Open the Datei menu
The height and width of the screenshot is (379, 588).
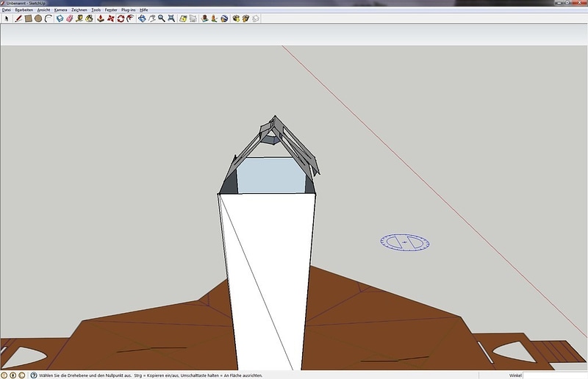pos(7,10)
